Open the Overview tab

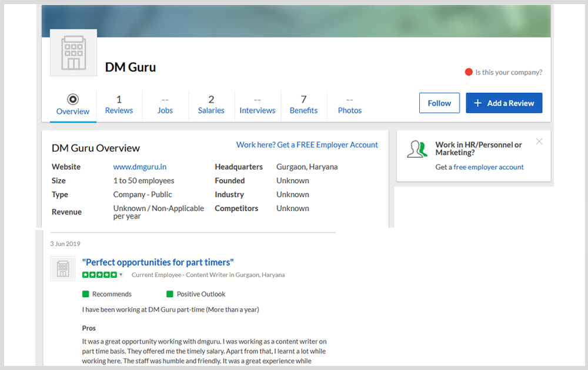[x=73, y=106]
